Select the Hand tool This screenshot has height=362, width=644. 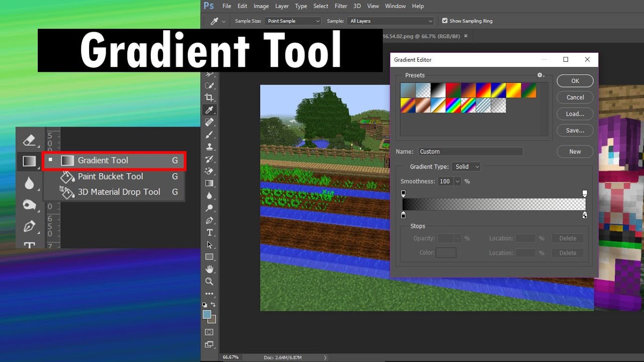tap(209, 269)
